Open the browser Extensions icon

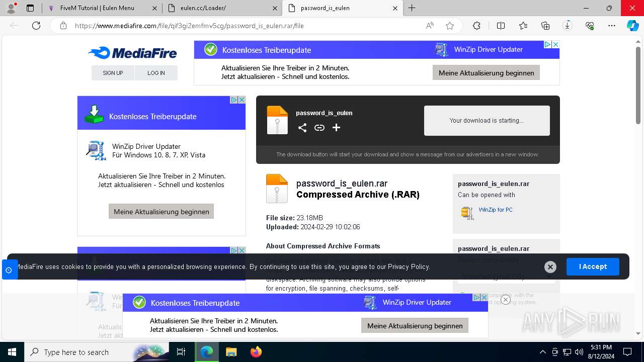(477, 26)
